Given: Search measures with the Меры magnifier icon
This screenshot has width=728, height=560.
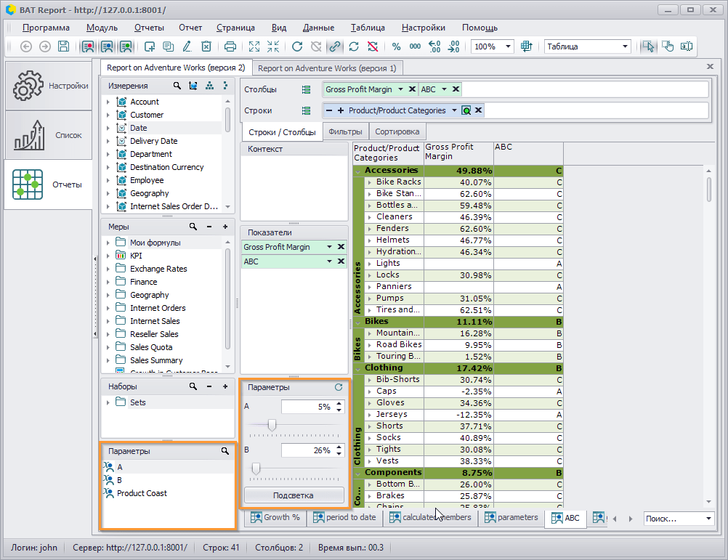Looking at the screenshot, I should tap(193, 227).
